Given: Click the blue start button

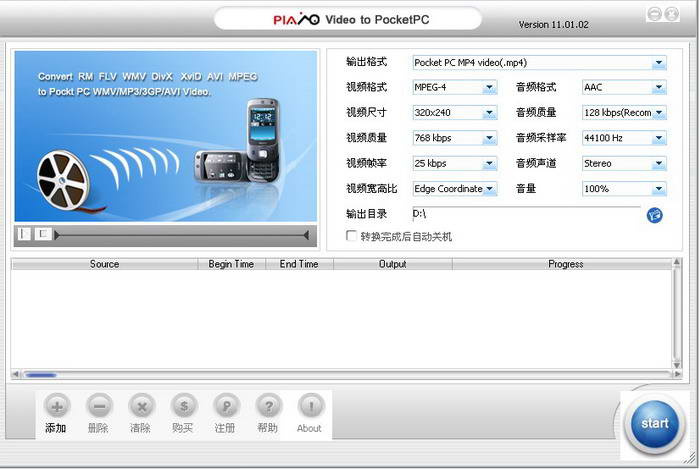Looking at the screenshot, I should pyautogui.click(x=655, y=423).
